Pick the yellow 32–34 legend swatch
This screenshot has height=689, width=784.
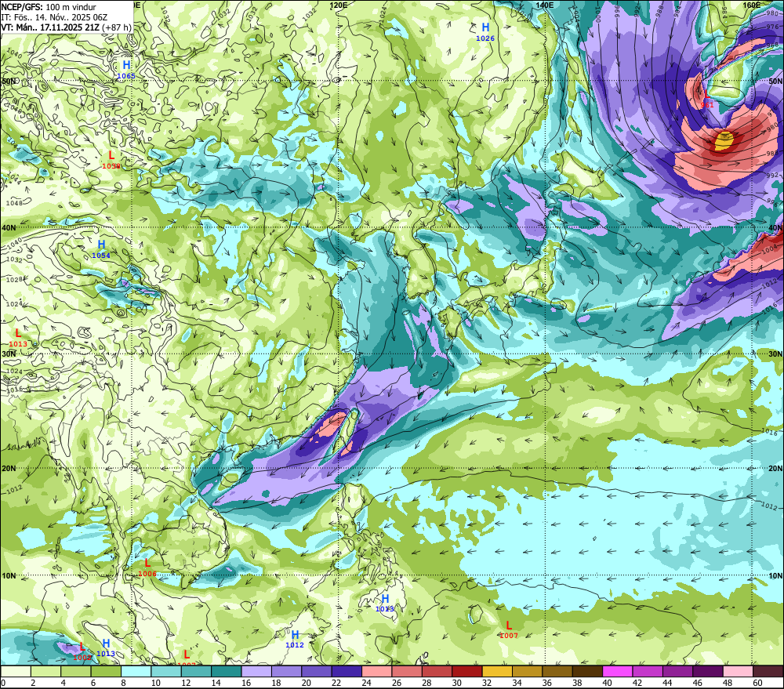tap(497, 672)
